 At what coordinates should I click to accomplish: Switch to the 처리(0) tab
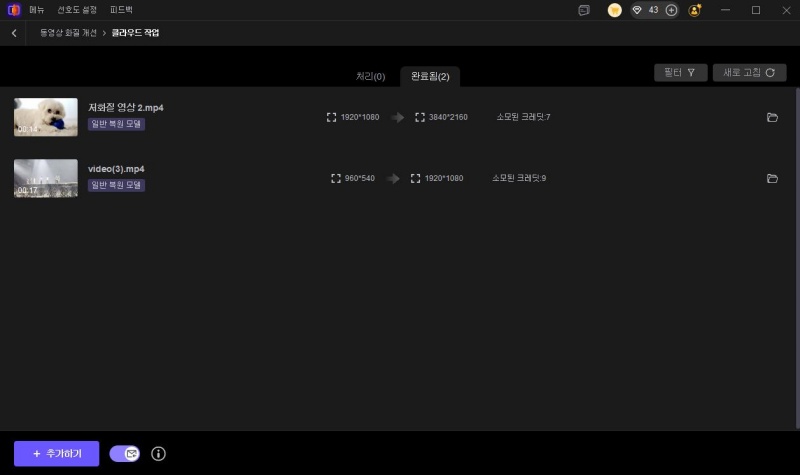click(370, 77)
